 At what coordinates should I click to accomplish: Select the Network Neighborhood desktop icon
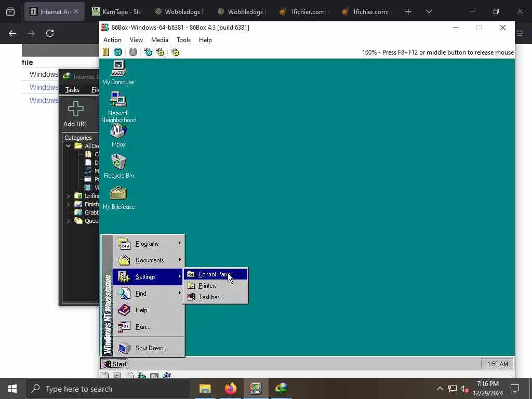point(118,107)
